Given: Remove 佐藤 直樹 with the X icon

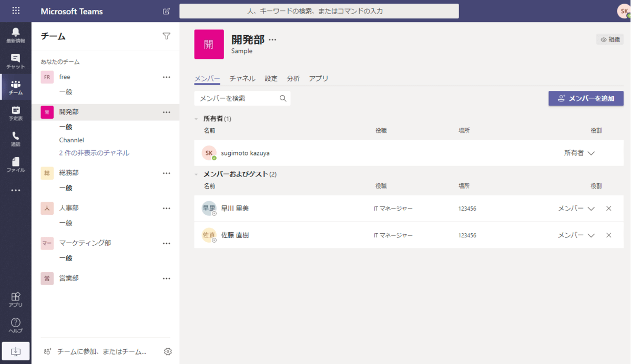Looking at the screenshot, I should point(609,235).
